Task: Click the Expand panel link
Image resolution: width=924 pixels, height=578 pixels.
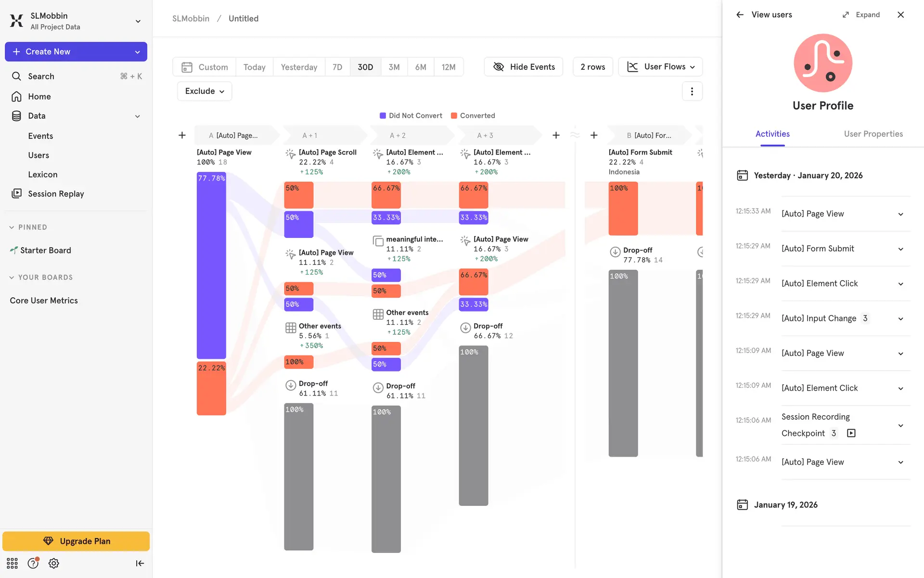Action: [861, 15]
